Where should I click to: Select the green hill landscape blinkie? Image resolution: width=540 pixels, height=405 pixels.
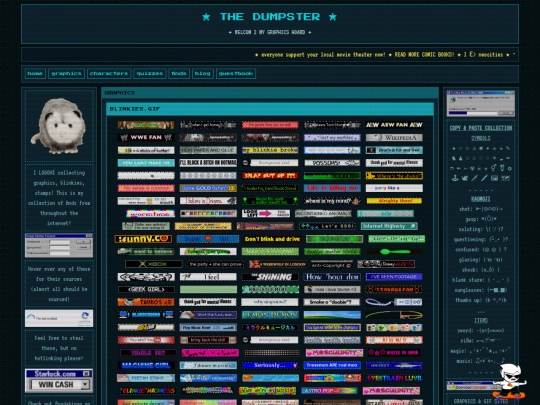click(x=332, y=315)
